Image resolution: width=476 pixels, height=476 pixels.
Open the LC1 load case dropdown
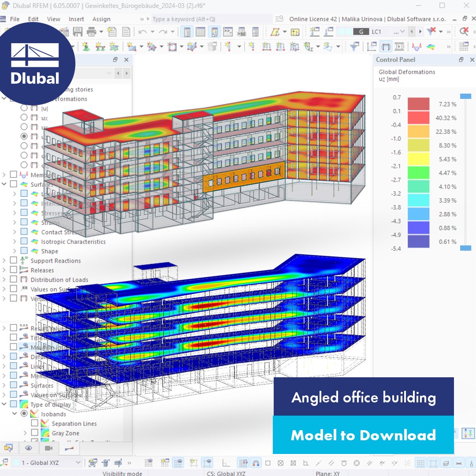[x=402, y=32]
